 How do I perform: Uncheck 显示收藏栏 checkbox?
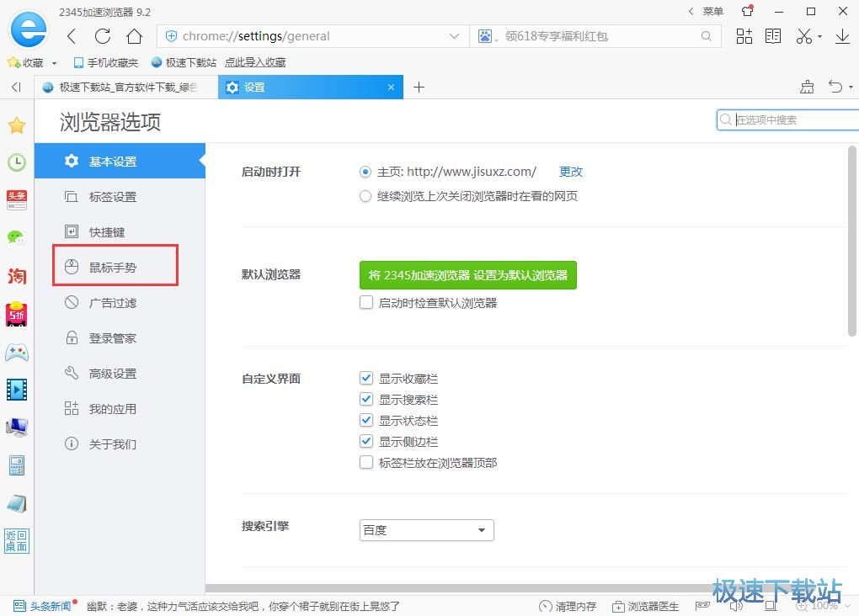(366, 378)
